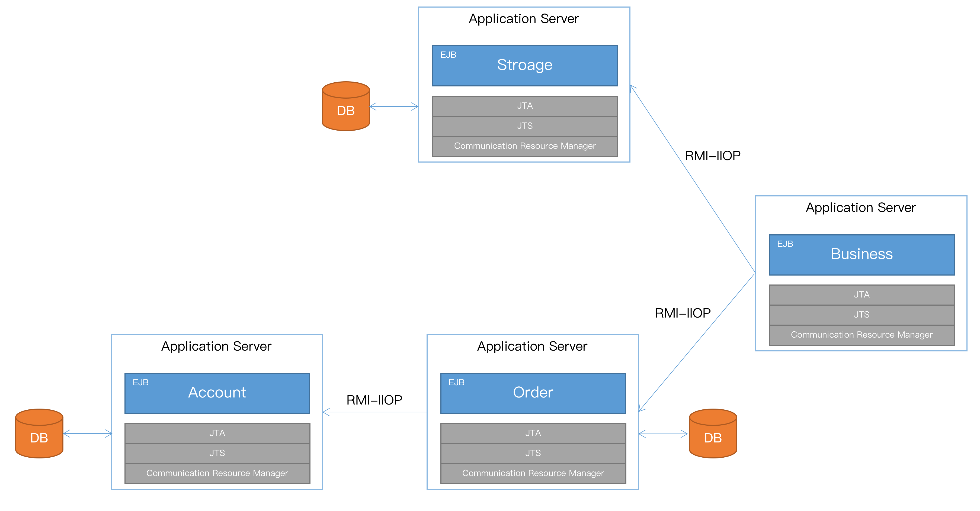Click the DB cylinder connected to Order server
This screenshot has width=980, height=511.
713,434
